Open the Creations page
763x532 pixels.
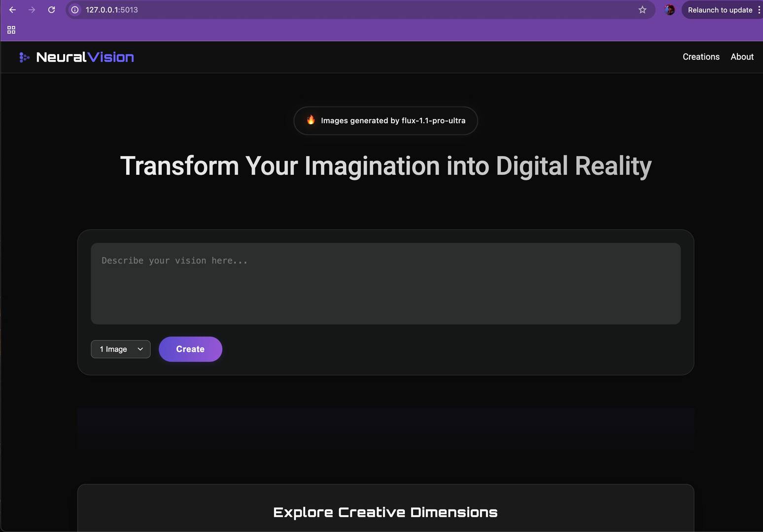[x=701, y=57]
